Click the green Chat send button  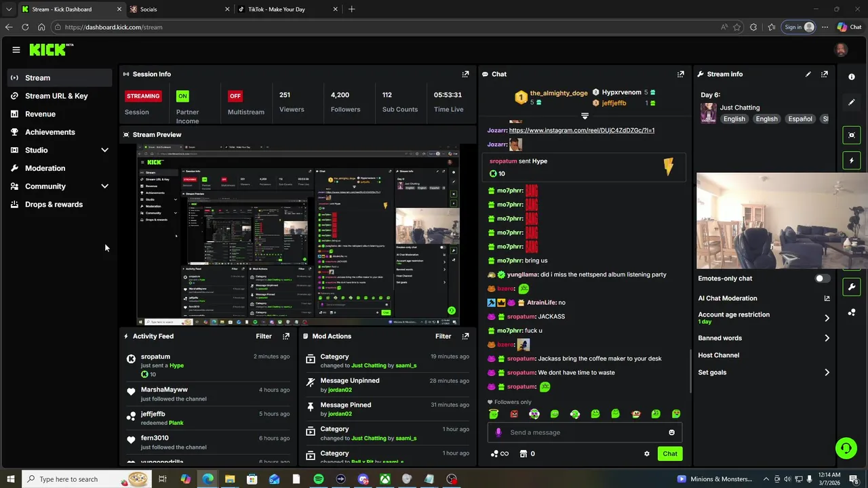click(670, 454)
